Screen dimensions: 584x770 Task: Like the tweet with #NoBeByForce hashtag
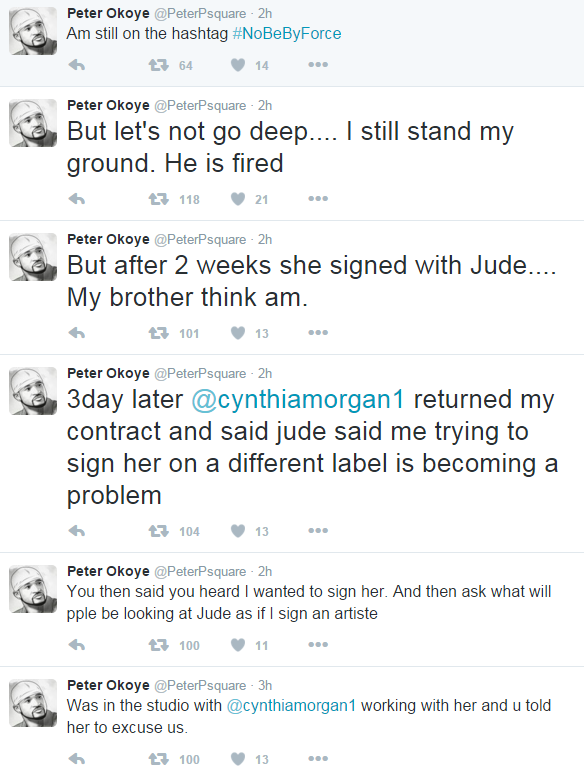pos(238,65)
